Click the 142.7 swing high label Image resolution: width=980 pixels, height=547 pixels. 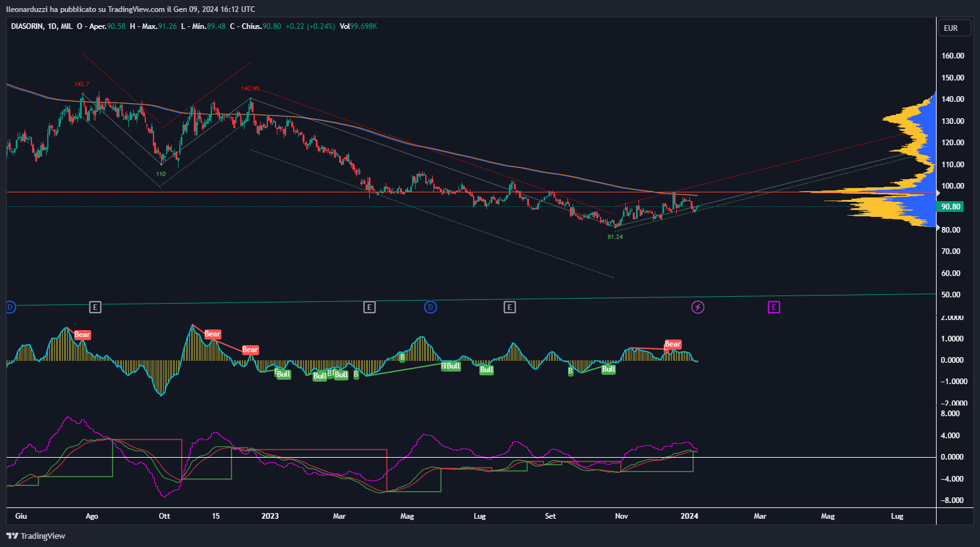(x=82, y=84)
